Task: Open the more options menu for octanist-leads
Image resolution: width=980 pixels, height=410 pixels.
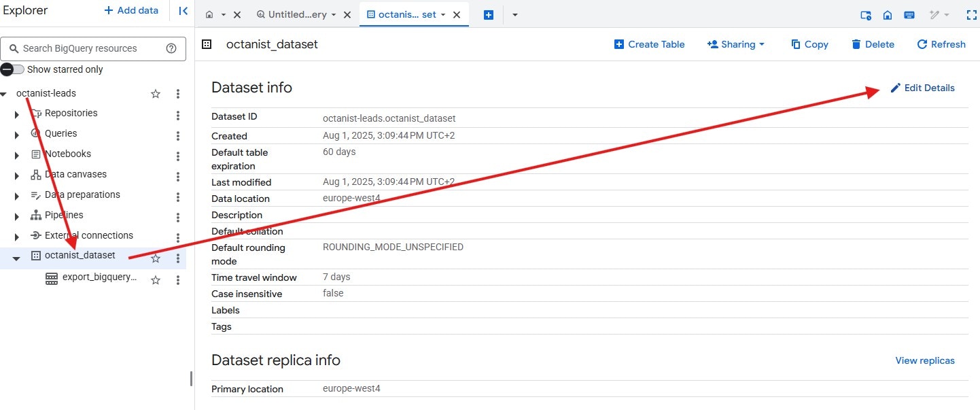Action: 178,94
